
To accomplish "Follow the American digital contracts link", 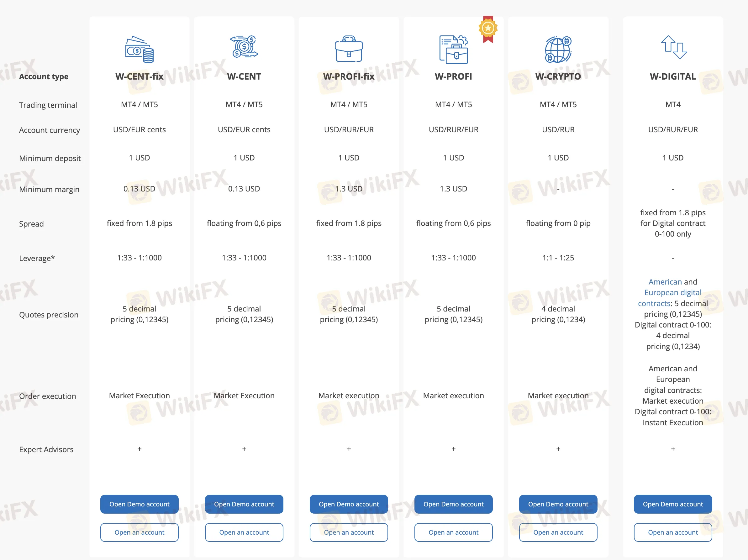I will (665, 281).
